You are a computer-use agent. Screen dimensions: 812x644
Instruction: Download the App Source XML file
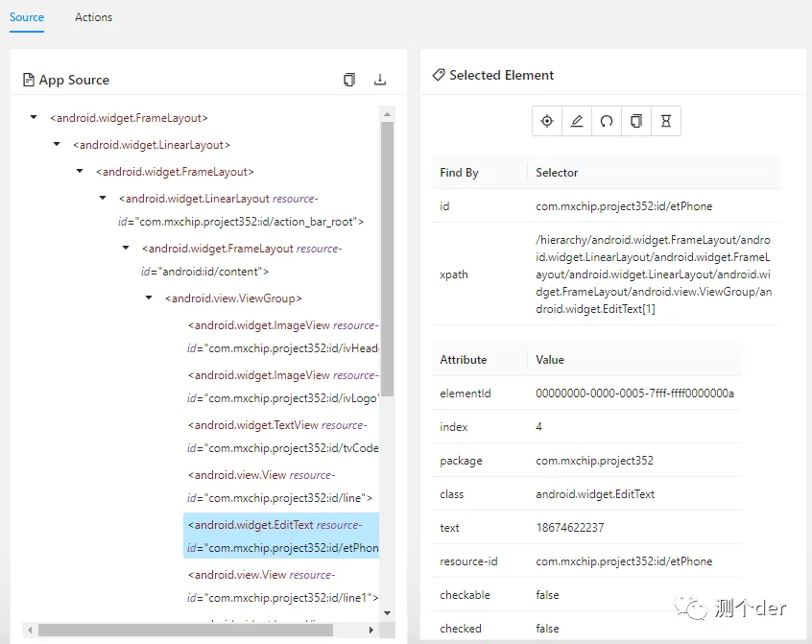click(380, 80)
